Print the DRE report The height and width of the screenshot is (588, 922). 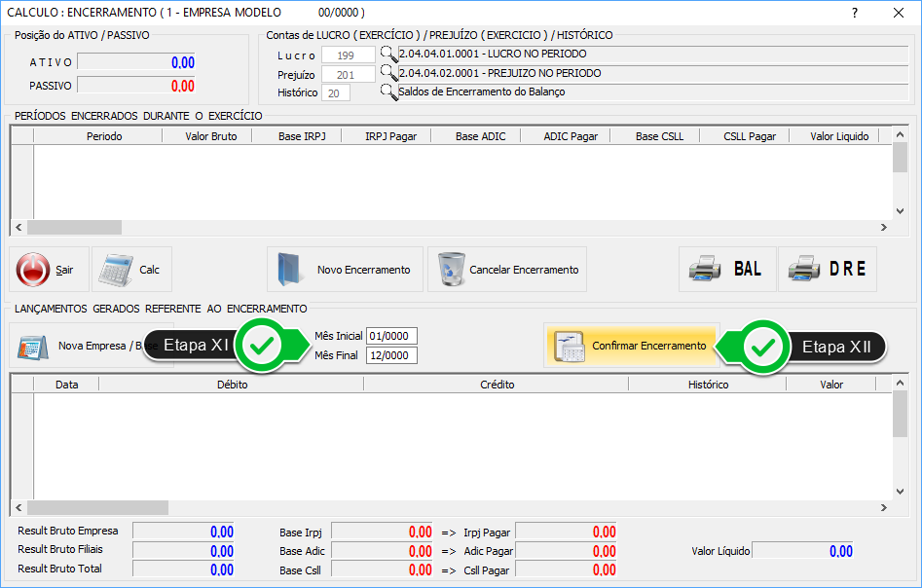coord(827,270)
